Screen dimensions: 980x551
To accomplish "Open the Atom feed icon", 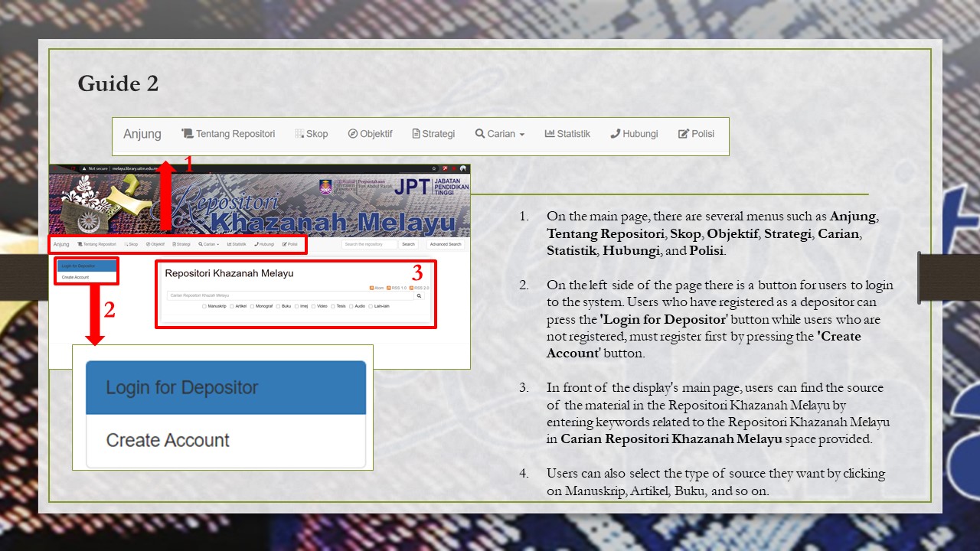I will 371,286.
